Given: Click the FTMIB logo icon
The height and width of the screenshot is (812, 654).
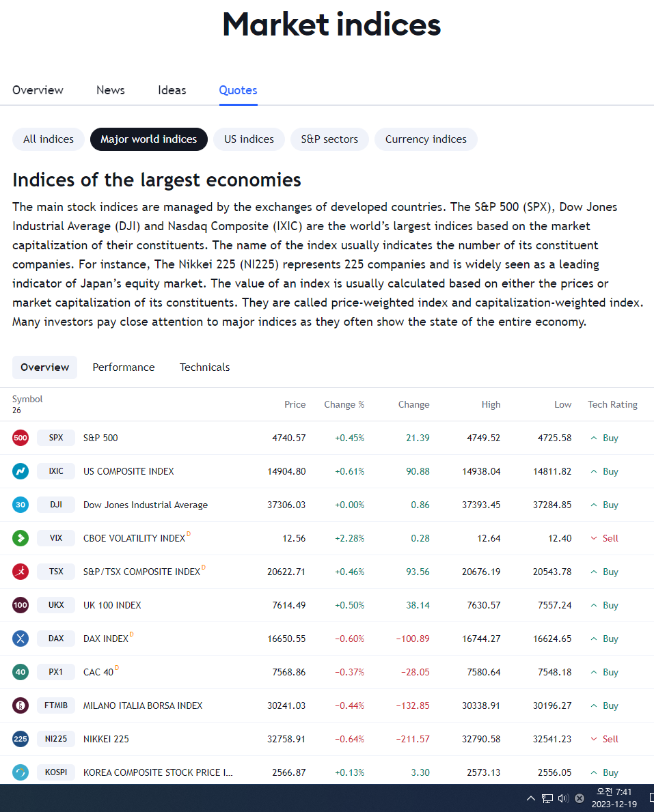Looking at the screenshot, I should 21,705.
